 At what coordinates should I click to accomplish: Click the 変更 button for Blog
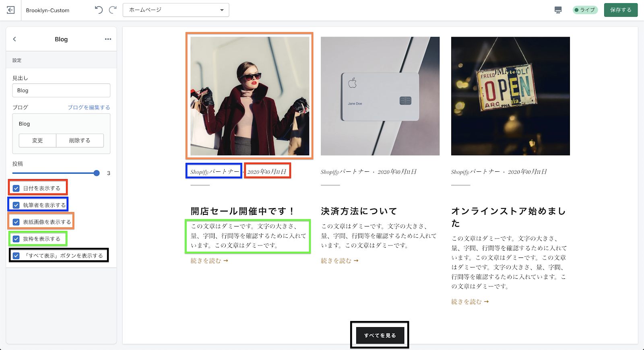[37, 140]
